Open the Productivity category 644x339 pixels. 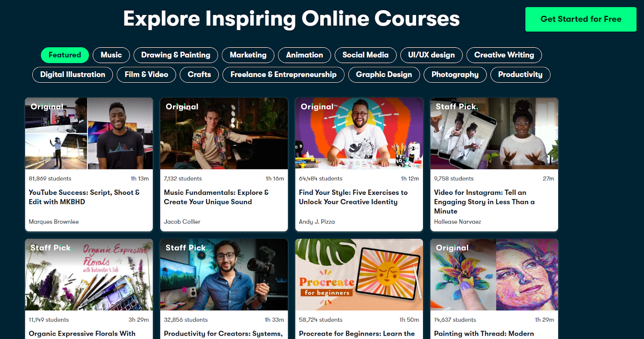520,75
